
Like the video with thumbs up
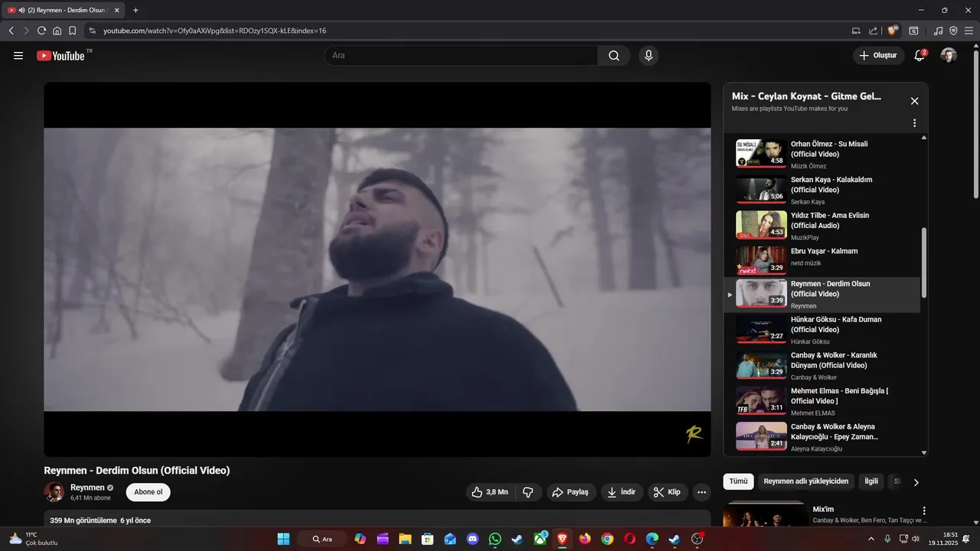click(x=490, y=492)
